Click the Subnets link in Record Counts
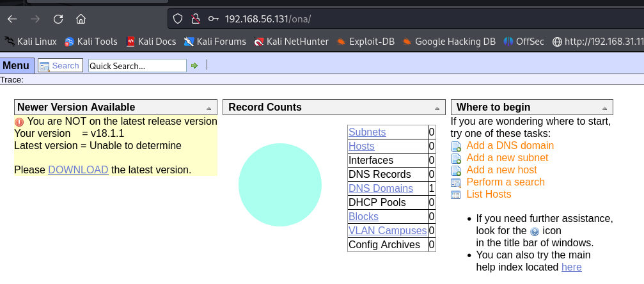This screenshot has height=284, width=644. coord(367,132)
